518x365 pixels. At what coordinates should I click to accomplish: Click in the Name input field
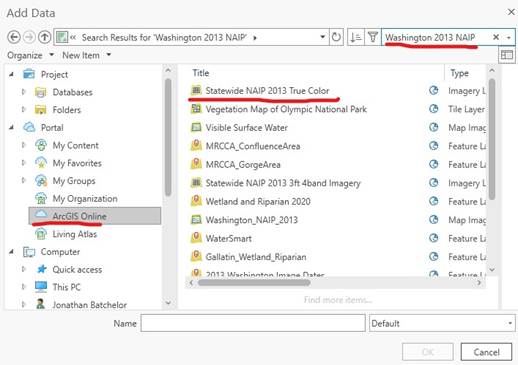pos(253,323)
